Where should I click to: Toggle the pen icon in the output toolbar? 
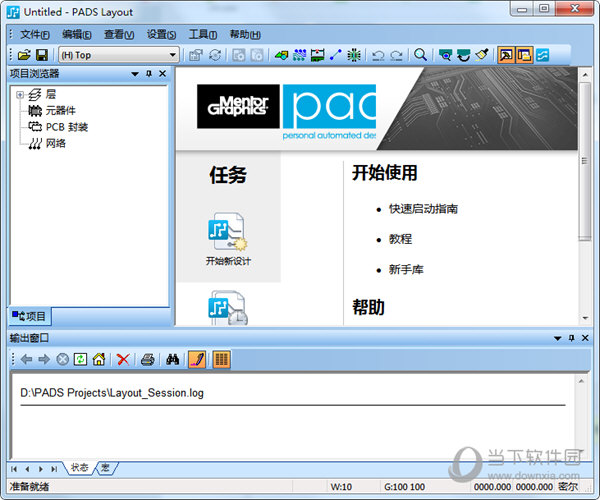pyautogui.click(x=197, y=359)
